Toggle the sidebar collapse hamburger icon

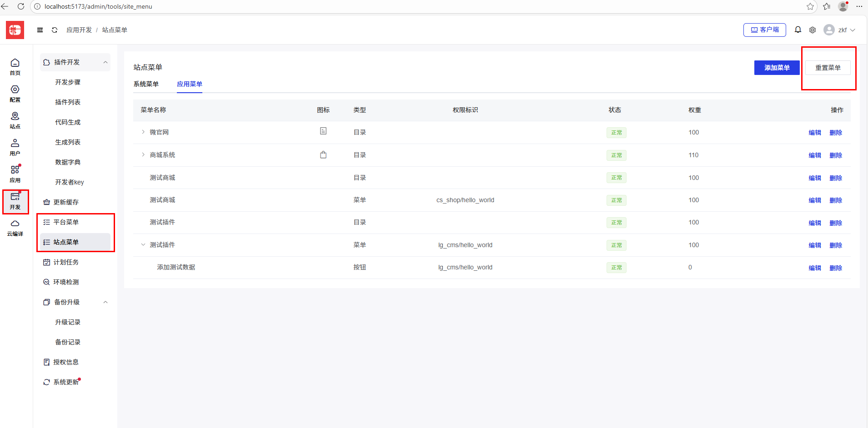[x=40, y=30]
